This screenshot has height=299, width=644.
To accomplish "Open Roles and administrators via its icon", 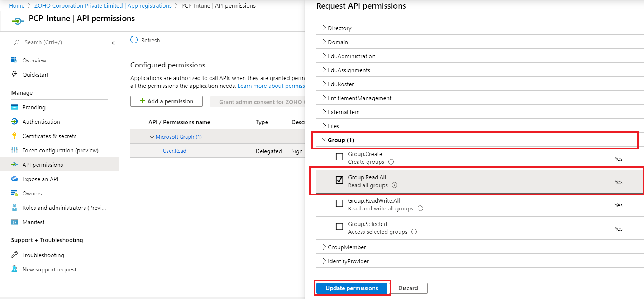I will click(14, 207).
